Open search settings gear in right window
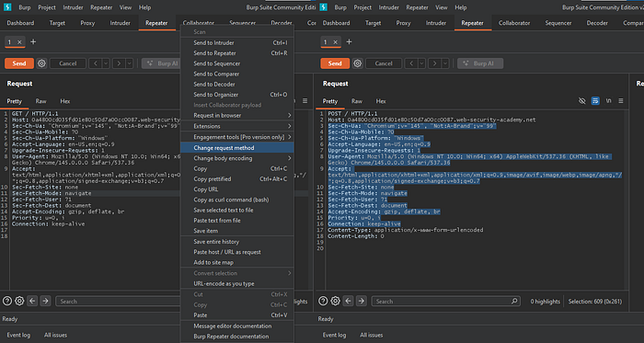644x343 pixels. pos(335,301)
